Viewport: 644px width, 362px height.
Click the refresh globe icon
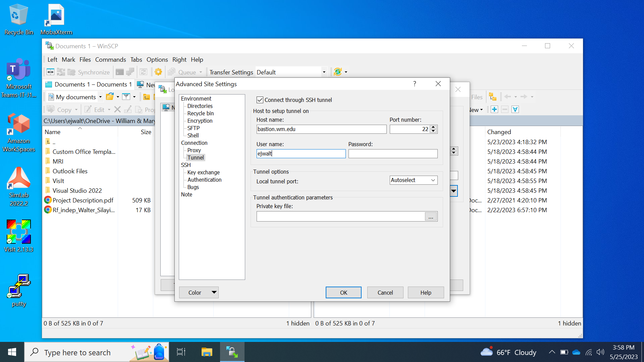[x=338, y=72]
